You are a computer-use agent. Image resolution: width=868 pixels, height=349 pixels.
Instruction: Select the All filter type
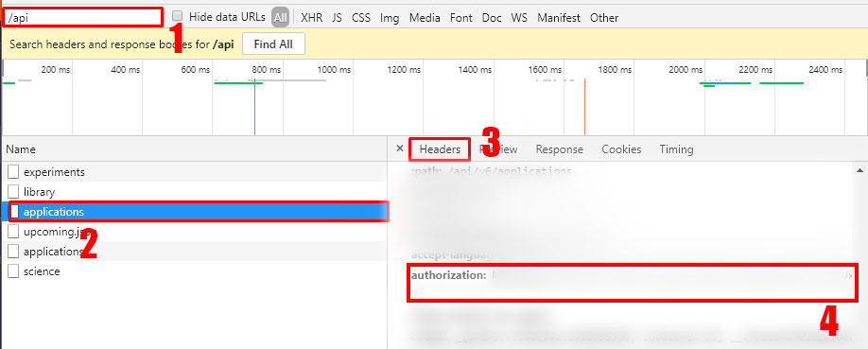(280, 18)
